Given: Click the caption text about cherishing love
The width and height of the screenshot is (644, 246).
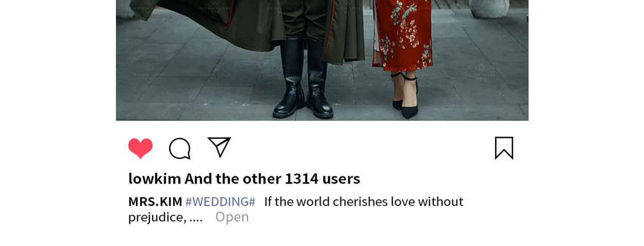Looking at the screenshot, I should 364,202.
